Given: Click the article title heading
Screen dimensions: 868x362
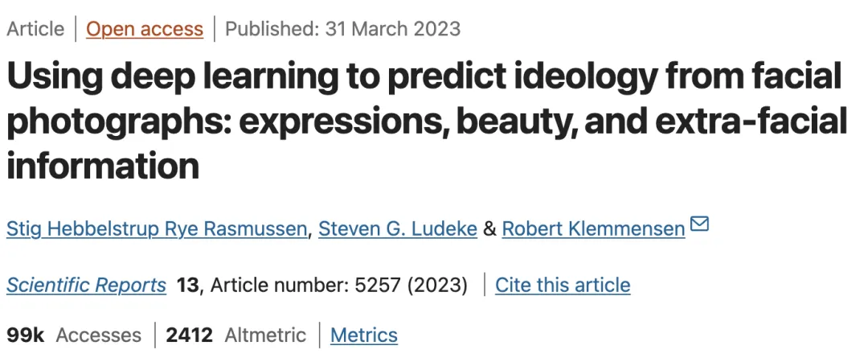Looking at the screenshot, I should click(x=427, y=121).
